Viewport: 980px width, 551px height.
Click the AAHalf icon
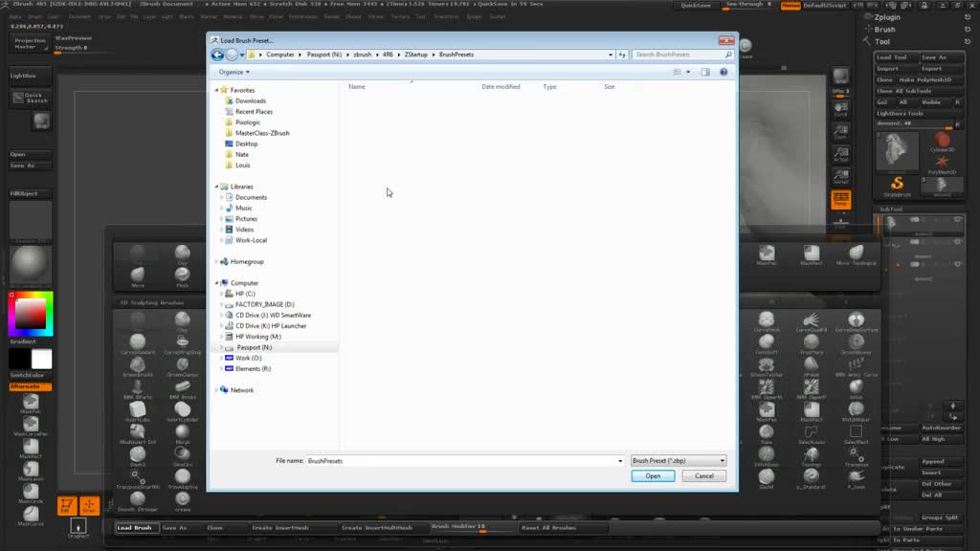coord(840,176)
